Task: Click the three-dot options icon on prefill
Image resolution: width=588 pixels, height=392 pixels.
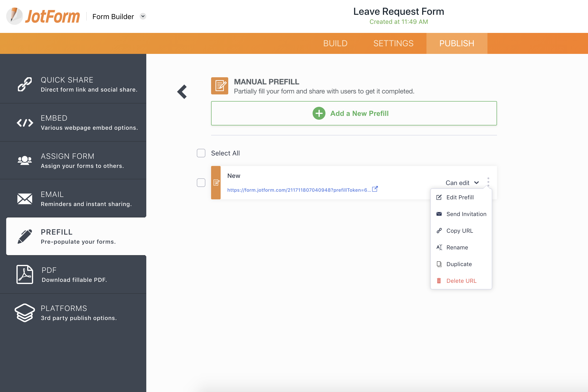Action: [488, 182]
